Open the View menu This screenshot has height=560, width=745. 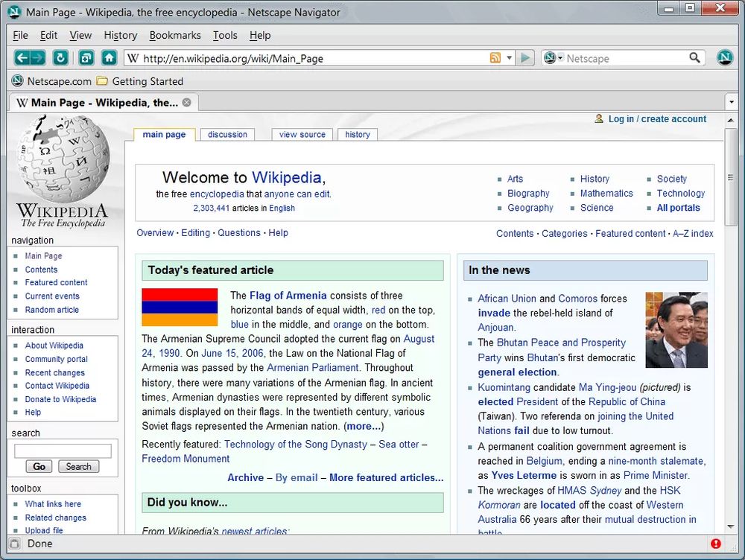pos(80,35)
